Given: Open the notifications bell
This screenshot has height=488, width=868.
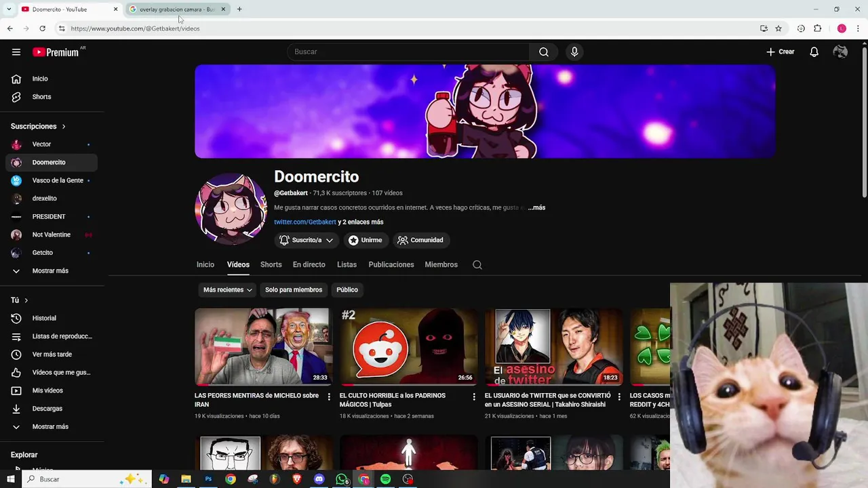Looking at the screenshot, I should (x=814, y=52).
